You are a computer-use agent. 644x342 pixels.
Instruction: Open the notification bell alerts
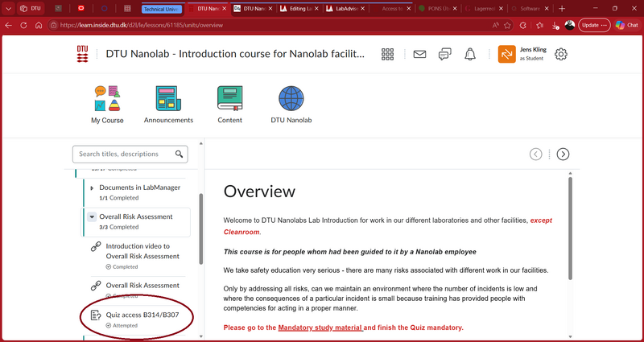pos(470,54)
